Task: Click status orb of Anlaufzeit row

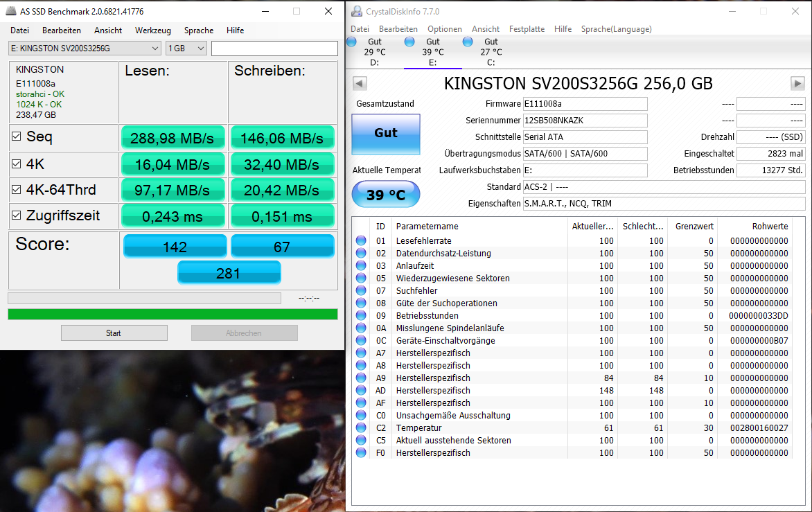Action: click(x=361, y=265)
